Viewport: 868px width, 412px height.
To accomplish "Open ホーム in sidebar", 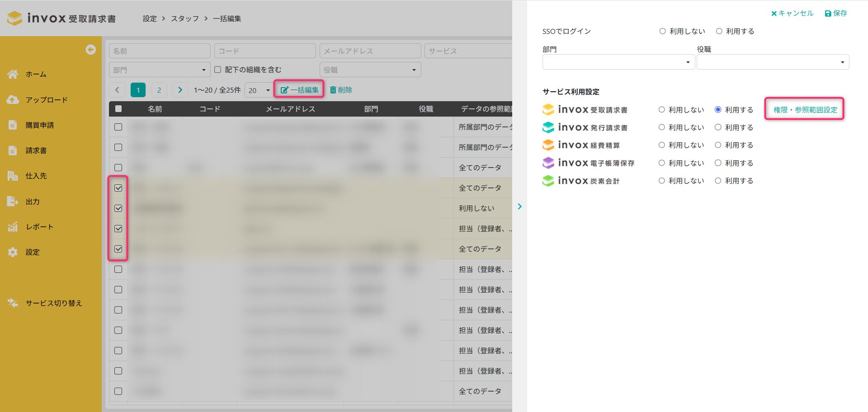I will 36,74.
